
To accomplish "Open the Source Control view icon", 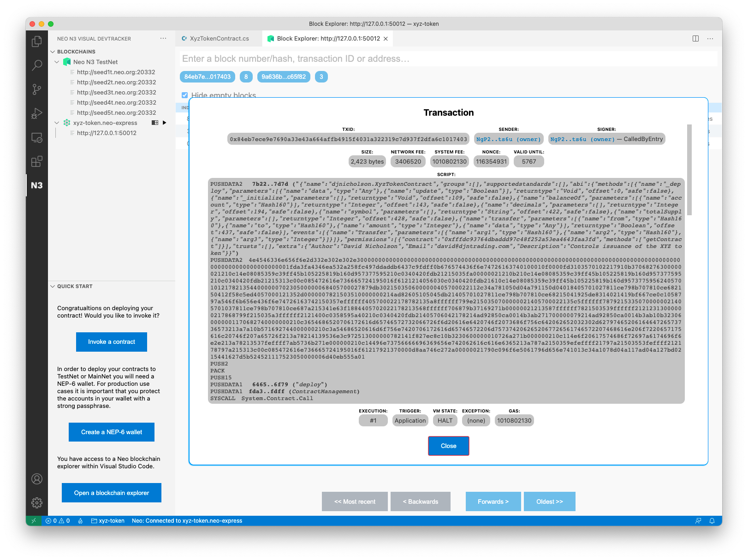I will (x=37, y=89).
